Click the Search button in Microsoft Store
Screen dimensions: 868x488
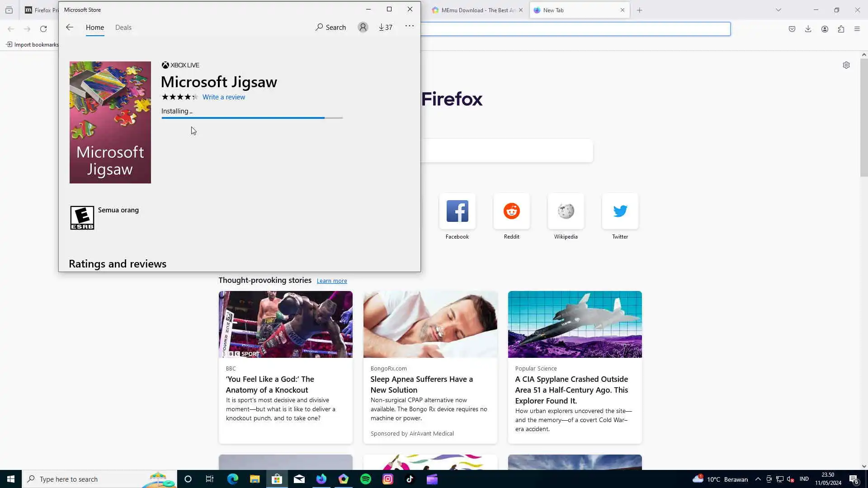[330, 27]
